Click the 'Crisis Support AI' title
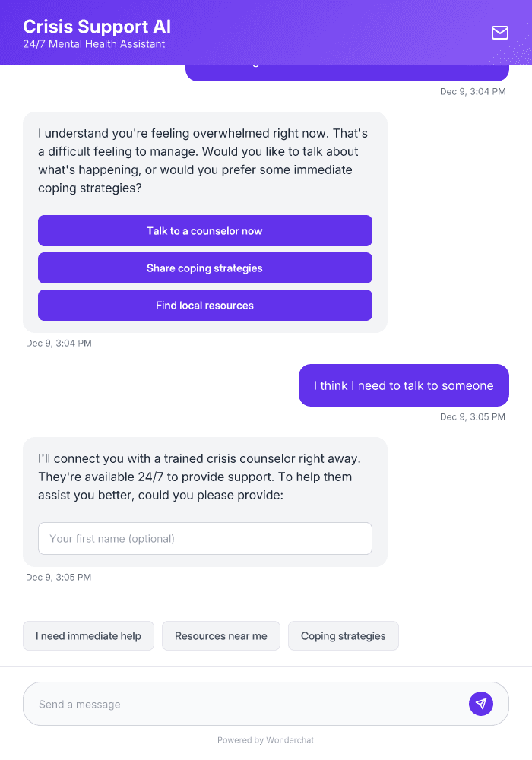 tap(96, 26)
